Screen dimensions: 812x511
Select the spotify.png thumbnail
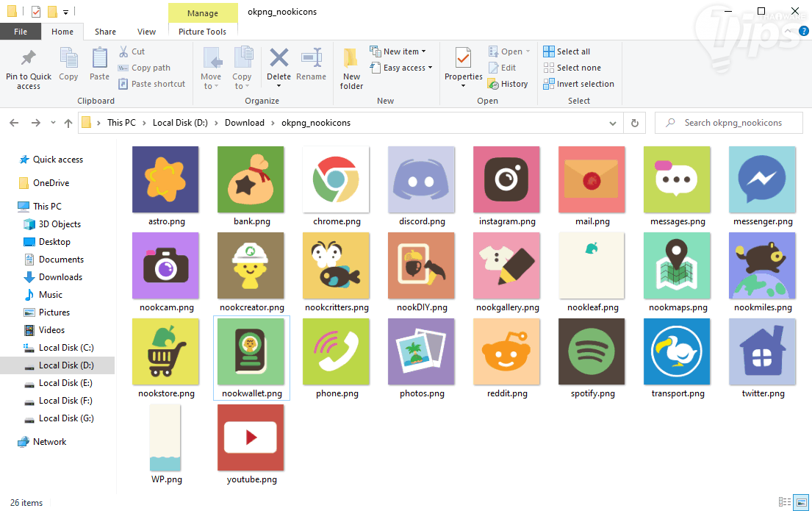592,351
